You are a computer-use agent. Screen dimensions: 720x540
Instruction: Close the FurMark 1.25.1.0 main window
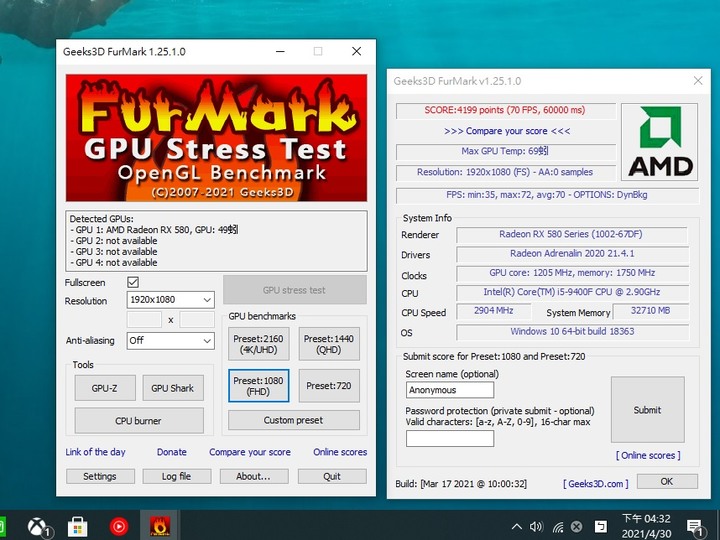[356, 51]
